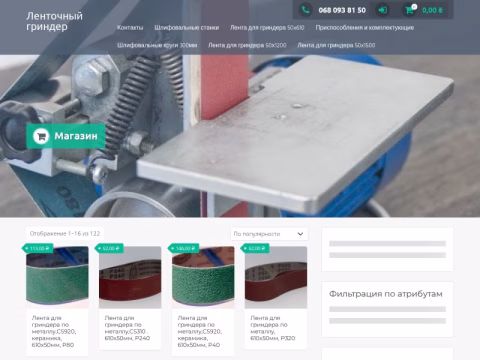Open Лента для гриндера 50x1500 menu
The width and height of the screenshot is (480, 360).
click(336, 45)
